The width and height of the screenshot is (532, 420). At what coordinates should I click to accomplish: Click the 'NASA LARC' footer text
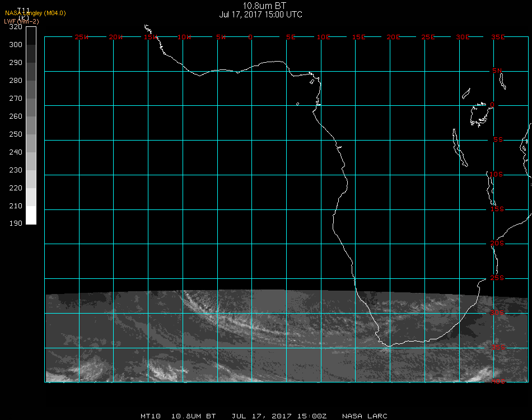click(365, 416)
